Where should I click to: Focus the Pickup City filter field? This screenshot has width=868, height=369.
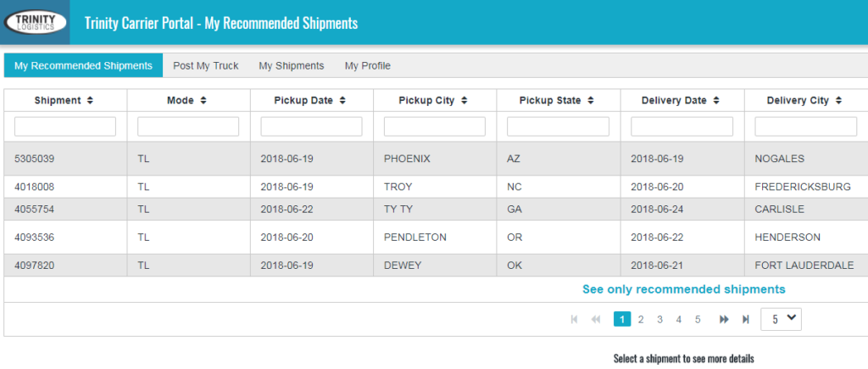pos(435,126)
